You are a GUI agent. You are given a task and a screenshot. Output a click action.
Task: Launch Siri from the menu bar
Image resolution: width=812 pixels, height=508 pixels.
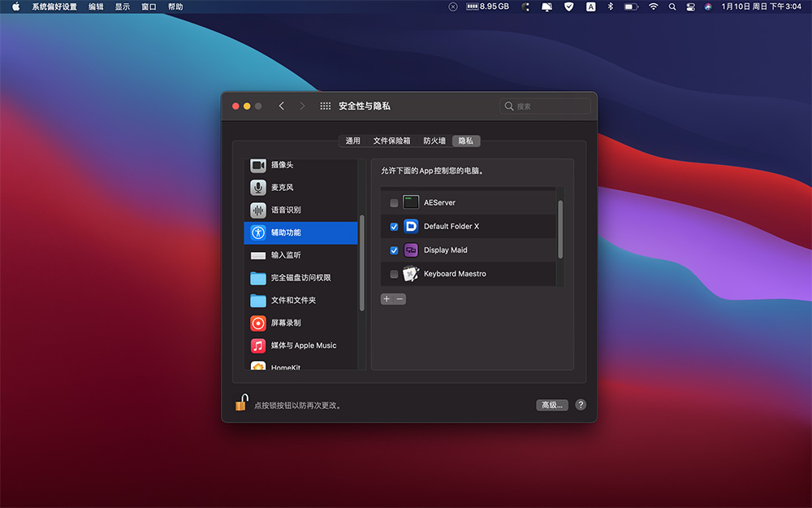point(708,7)
